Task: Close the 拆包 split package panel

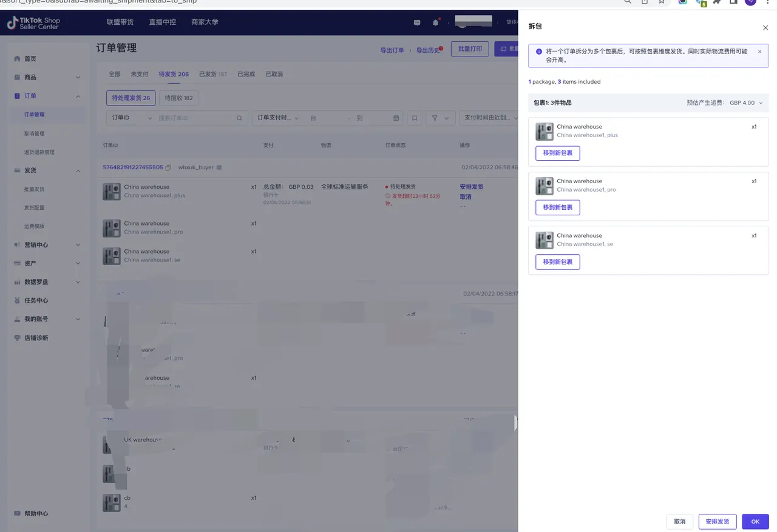Action: 765,28
